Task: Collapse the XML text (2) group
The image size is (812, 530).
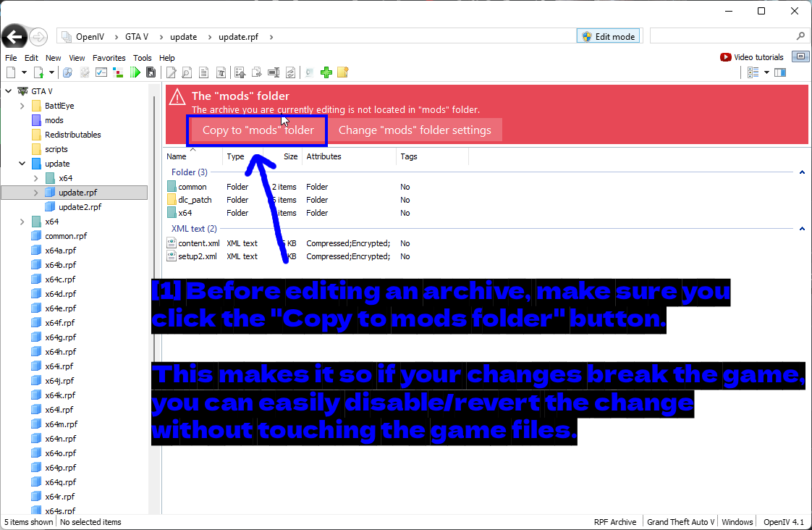Action: [x=802, y=229]
